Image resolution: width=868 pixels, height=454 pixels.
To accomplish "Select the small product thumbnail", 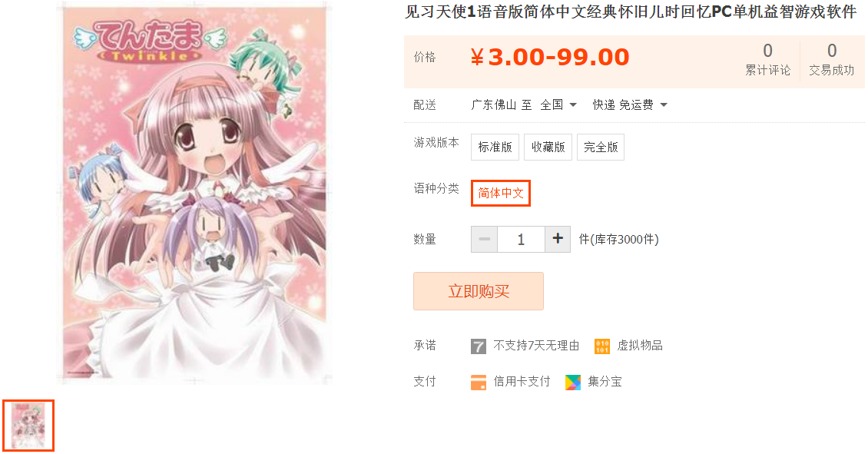I will [28, 426].
